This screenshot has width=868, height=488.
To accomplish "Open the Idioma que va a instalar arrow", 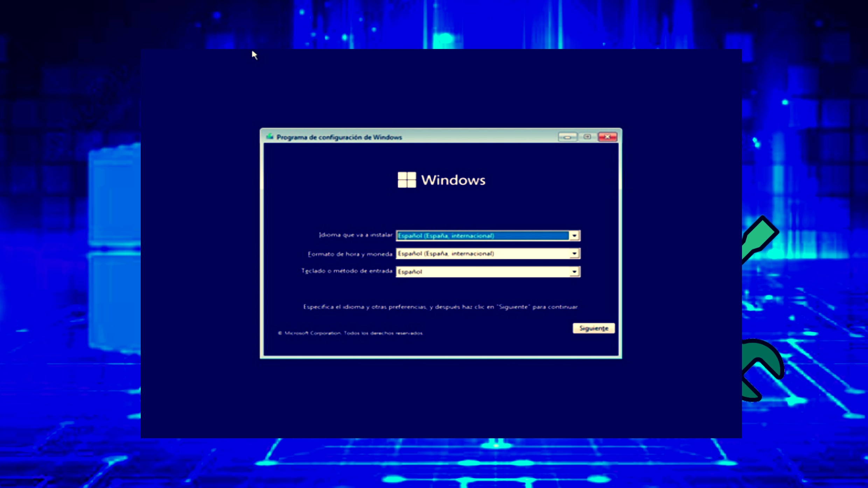I will (x=574, y=236).
